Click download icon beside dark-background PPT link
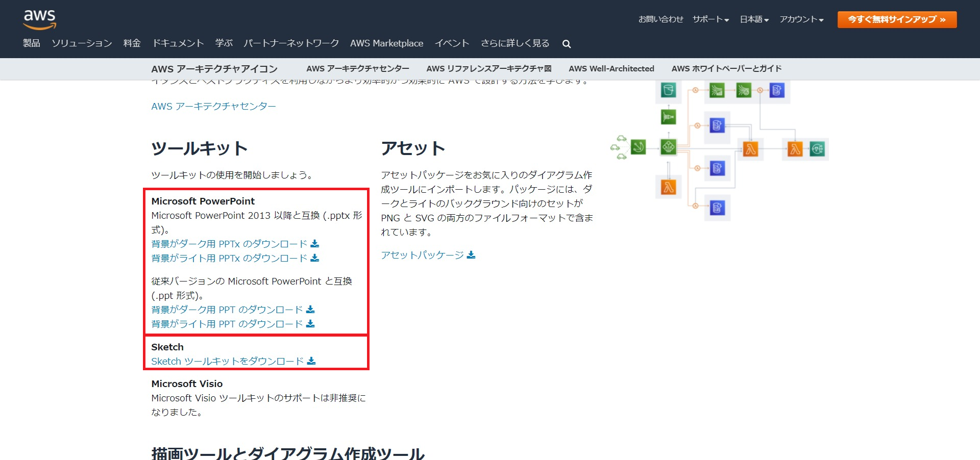 (x=310, y=310)
